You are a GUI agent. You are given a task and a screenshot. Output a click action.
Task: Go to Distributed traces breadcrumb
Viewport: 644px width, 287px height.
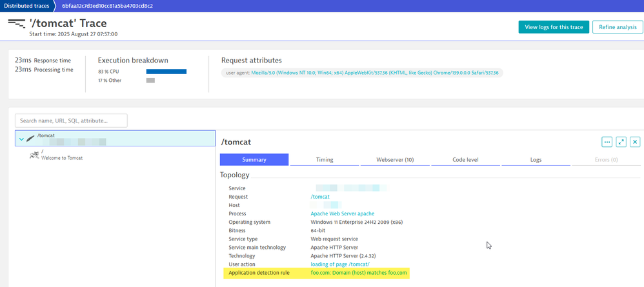[26, 6]
